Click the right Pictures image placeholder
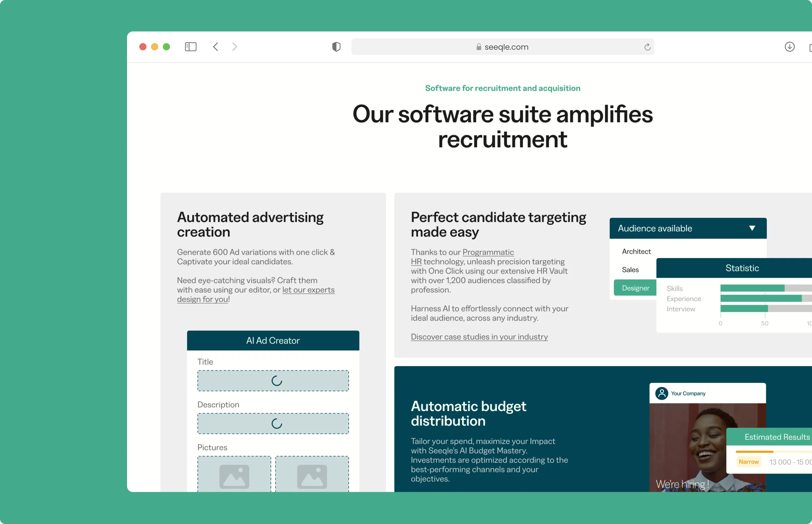The height and width of the screenshot is (524, 812). [312, 475]
